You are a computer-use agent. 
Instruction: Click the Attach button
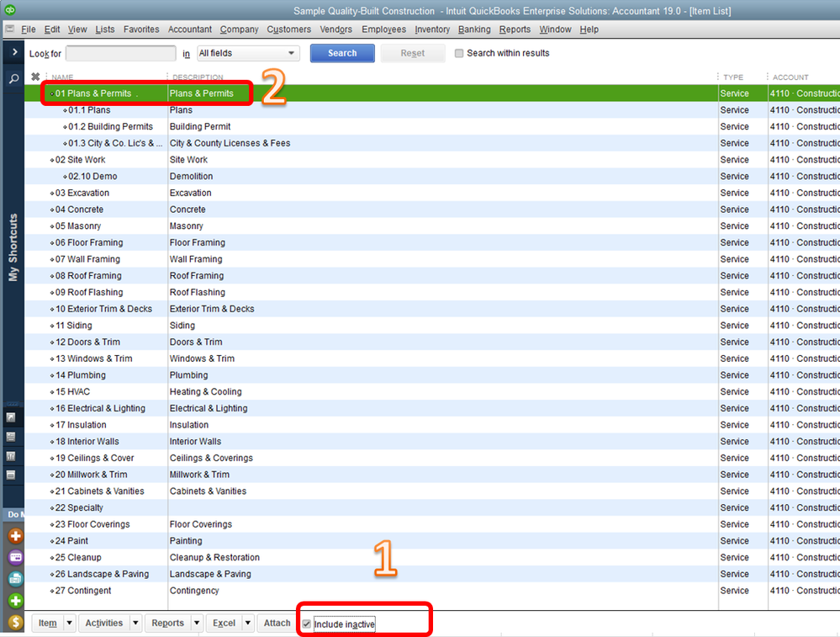[277, 623]
